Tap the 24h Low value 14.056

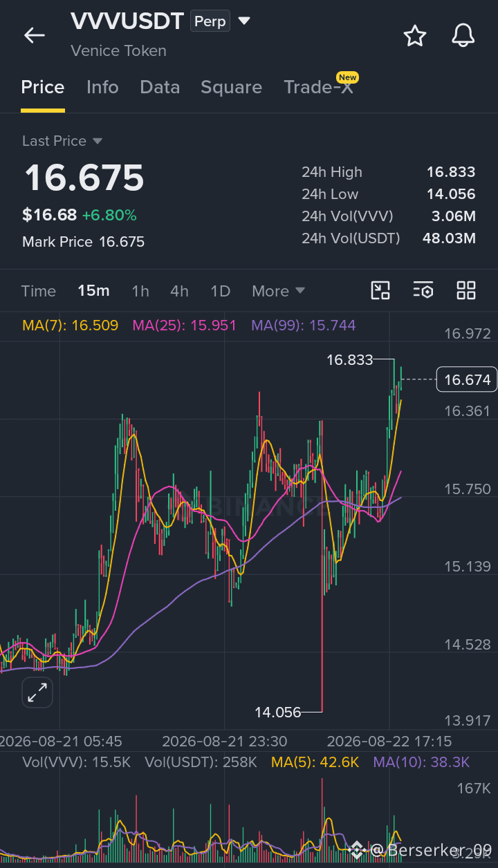[451, 194]
